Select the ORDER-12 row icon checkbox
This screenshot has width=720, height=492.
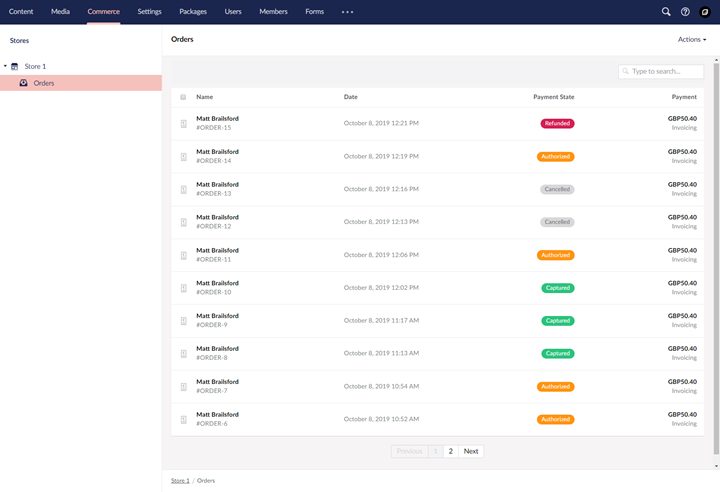point(184,222)
